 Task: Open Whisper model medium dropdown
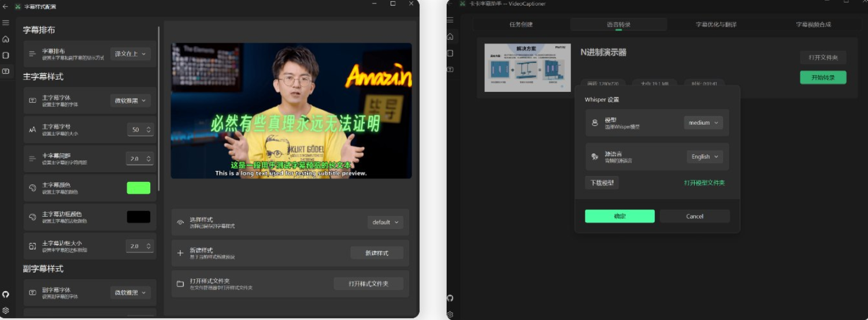point(703,123)
